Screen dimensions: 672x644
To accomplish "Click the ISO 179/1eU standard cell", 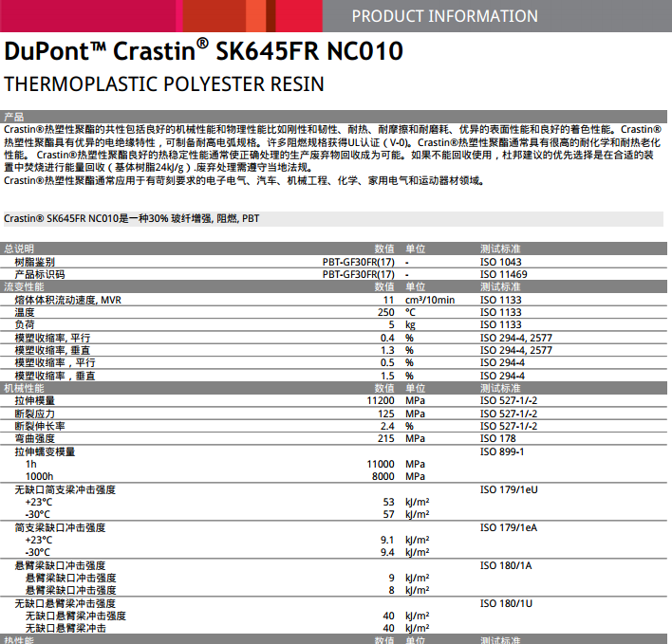I will pos(509,489).
